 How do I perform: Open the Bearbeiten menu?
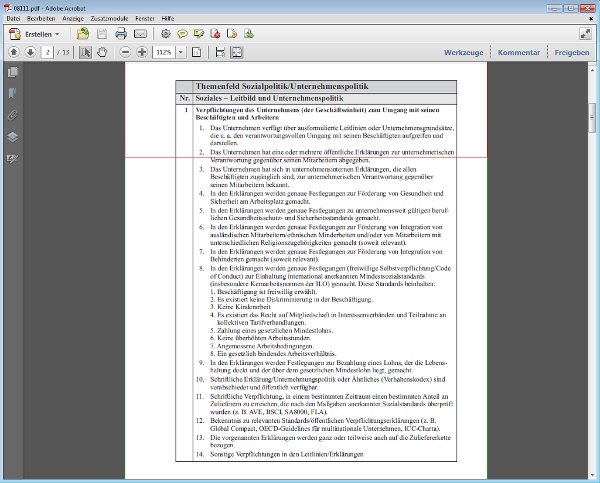point(42,20)
